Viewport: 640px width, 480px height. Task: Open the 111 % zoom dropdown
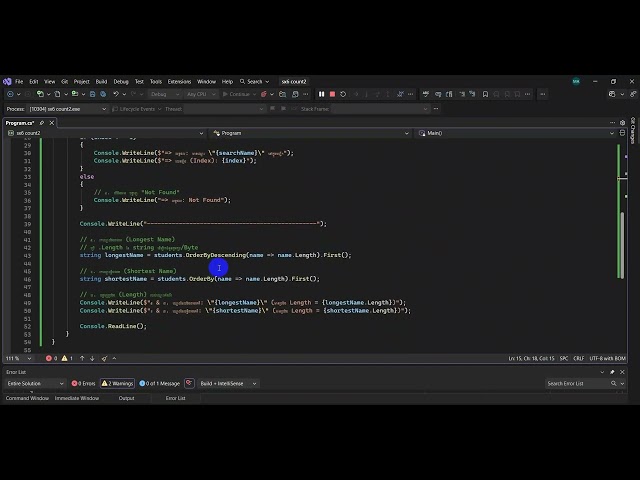(x=18, y=358)
